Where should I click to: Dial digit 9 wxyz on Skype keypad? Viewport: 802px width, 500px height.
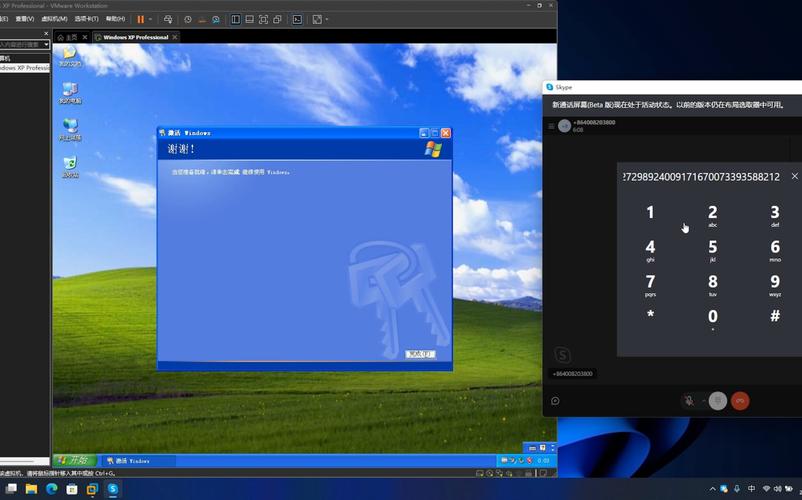tap(775, 285)
